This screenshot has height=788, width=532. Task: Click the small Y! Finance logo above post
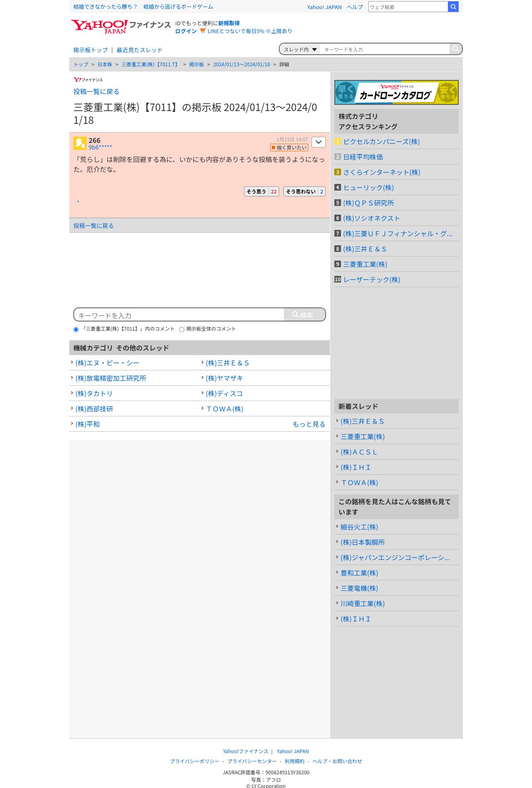point(88,80)
